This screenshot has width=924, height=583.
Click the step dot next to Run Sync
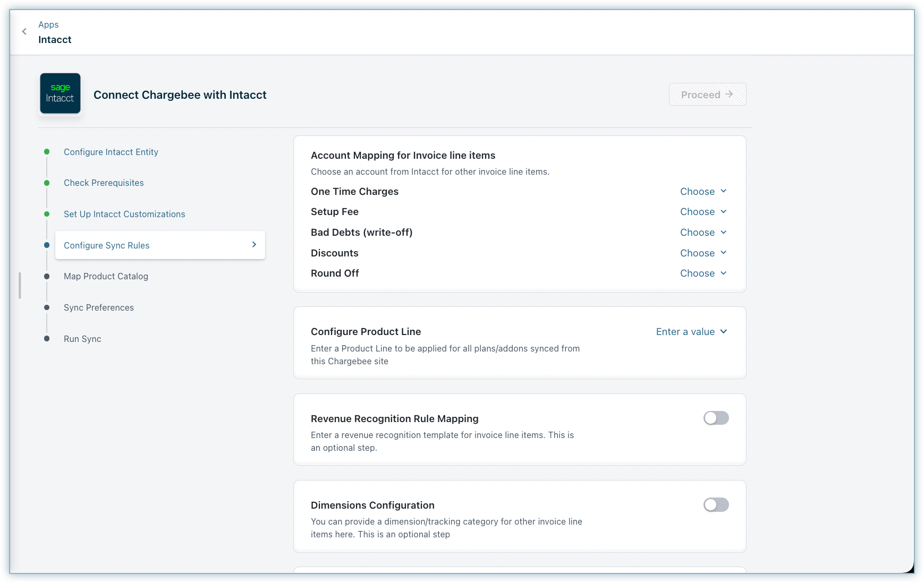coord(47,339)
